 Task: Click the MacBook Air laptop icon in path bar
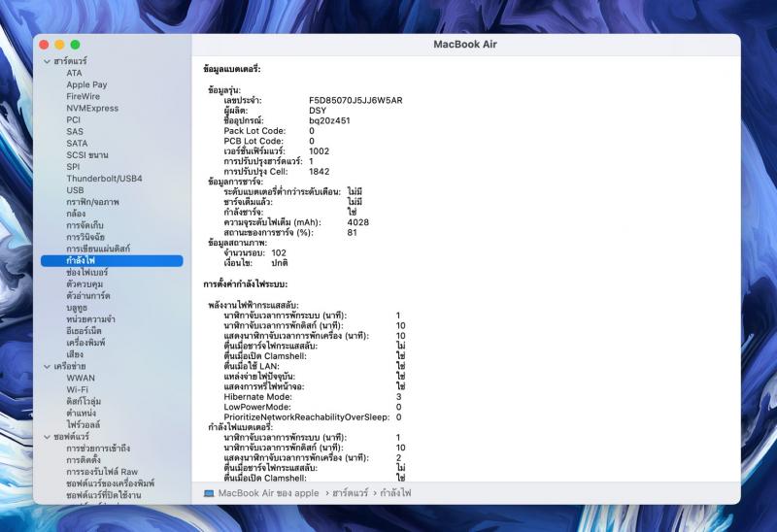click(209, 493)
